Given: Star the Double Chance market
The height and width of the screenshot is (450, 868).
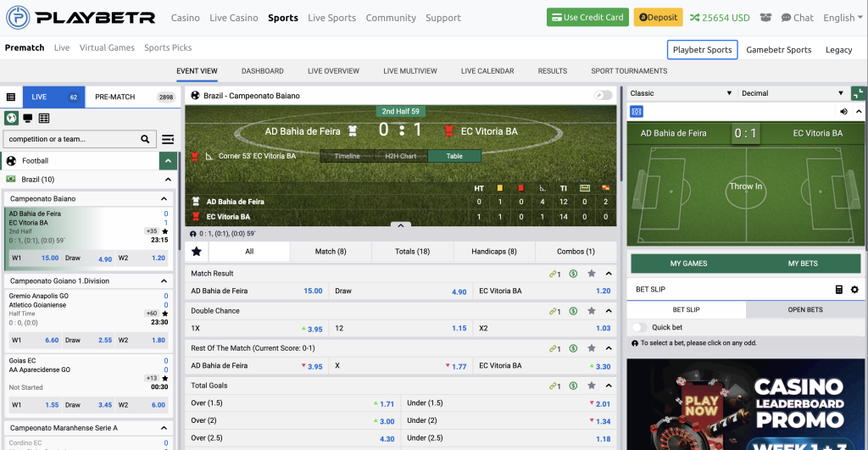Looking at the screenshot, I should (x=591, y=311).
